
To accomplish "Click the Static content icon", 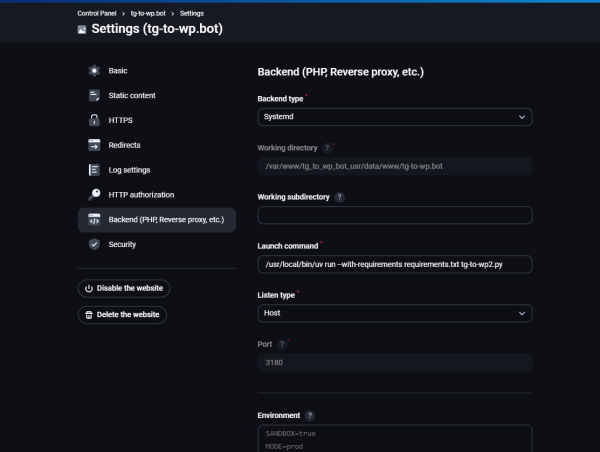I will point(94,96).
